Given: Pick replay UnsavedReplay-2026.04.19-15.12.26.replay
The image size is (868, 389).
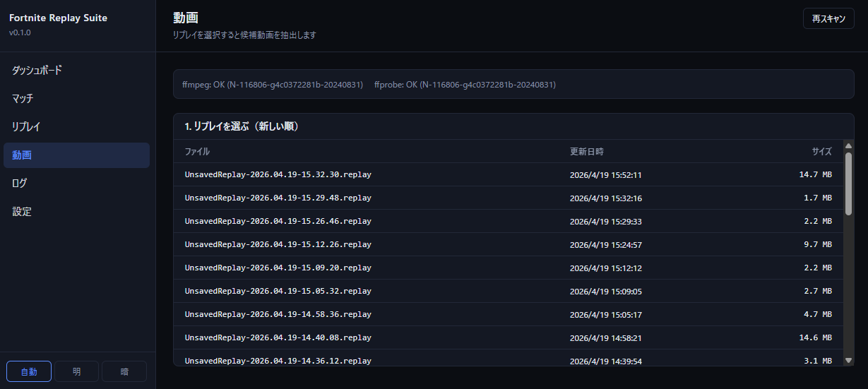Looking at the screenshot, I should click(278, 244).
